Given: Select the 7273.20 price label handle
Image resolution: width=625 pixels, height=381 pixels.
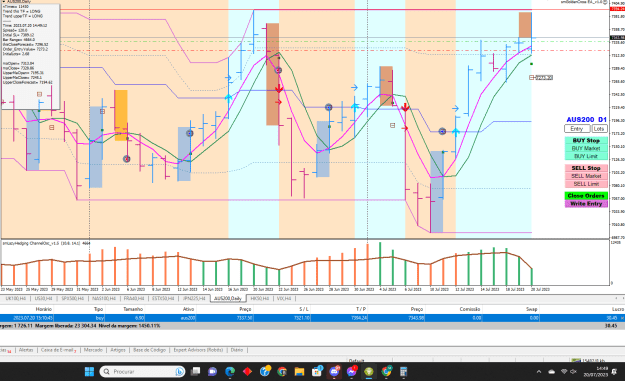Looking at the screenshot, I should click(532, 78).
